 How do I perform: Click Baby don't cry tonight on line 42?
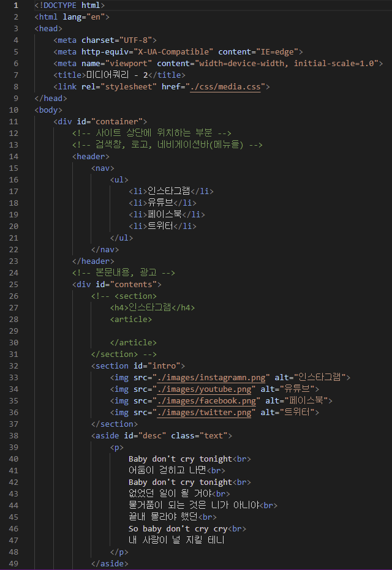180,482
